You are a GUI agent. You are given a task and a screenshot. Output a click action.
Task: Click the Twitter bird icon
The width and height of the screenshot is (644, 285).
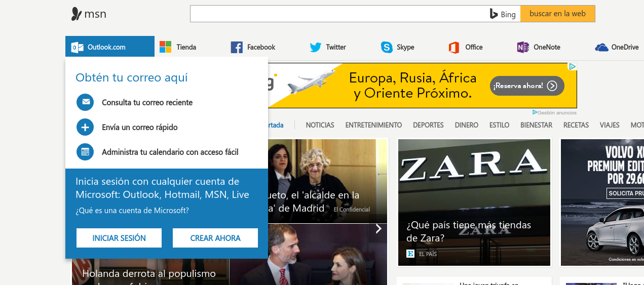[x=316, y=47]
